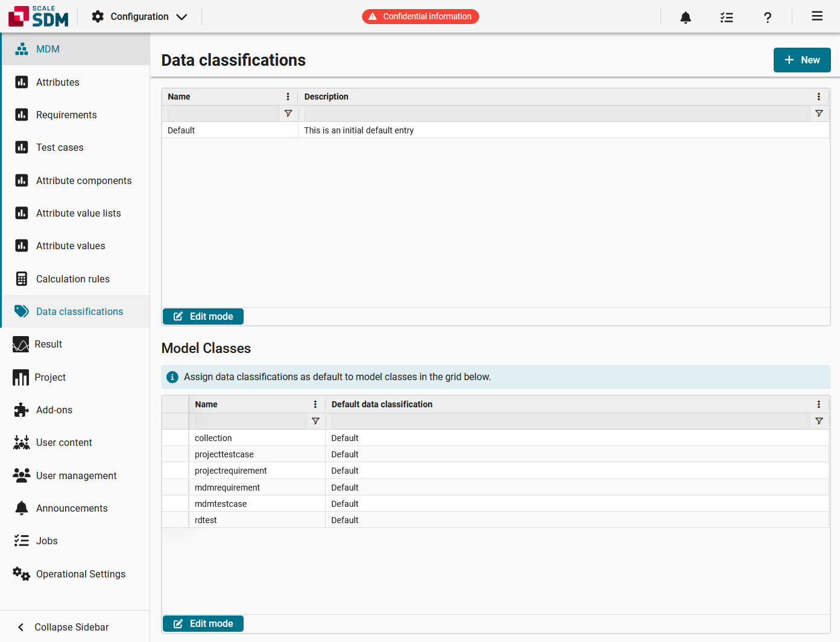
Task: Click the Result wave chart icon
Action: point(21,344)
